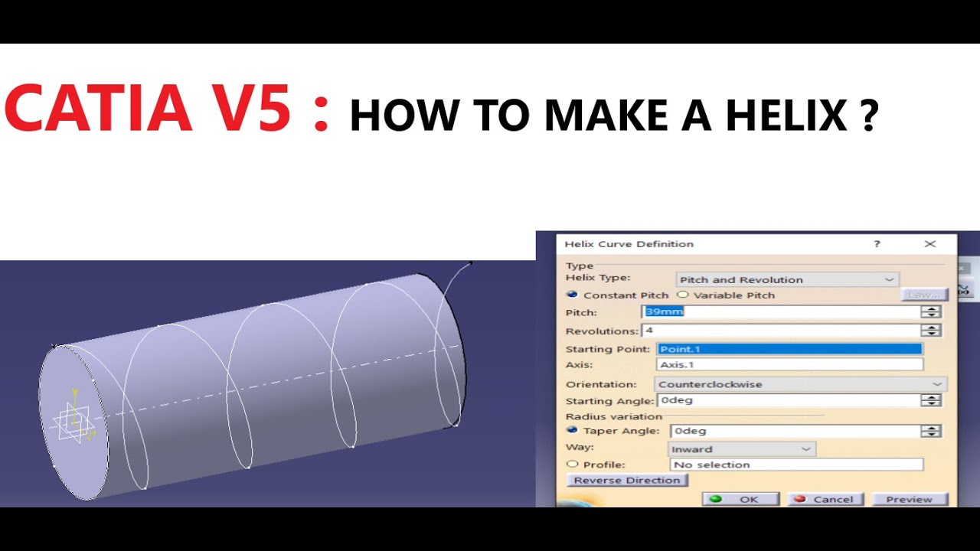Confirm the helix with OK
Image resolution: width=980 pixels, height=551 pixels.
[x=740, y=499]
